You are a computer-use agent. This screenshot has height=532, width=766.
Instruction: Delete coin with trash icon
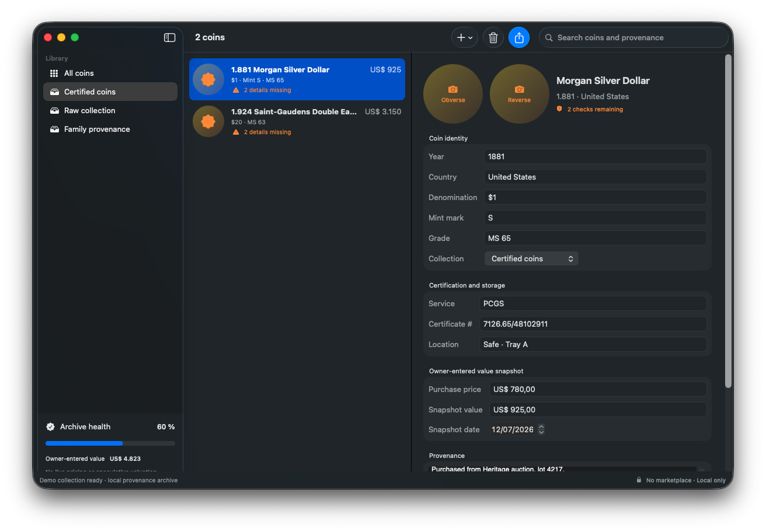[x=493, y=37]
